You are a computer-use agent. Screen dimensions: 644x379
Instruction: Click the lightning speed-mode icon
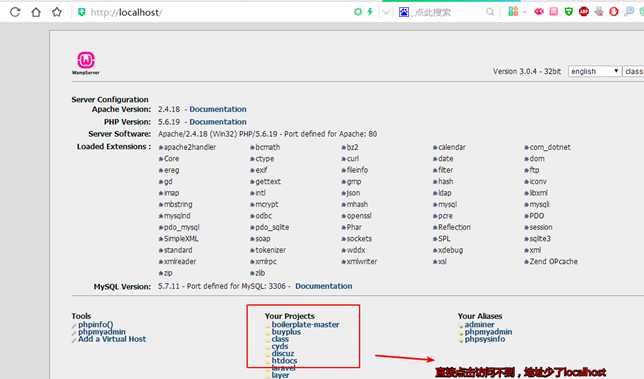[x=370, y=12]
